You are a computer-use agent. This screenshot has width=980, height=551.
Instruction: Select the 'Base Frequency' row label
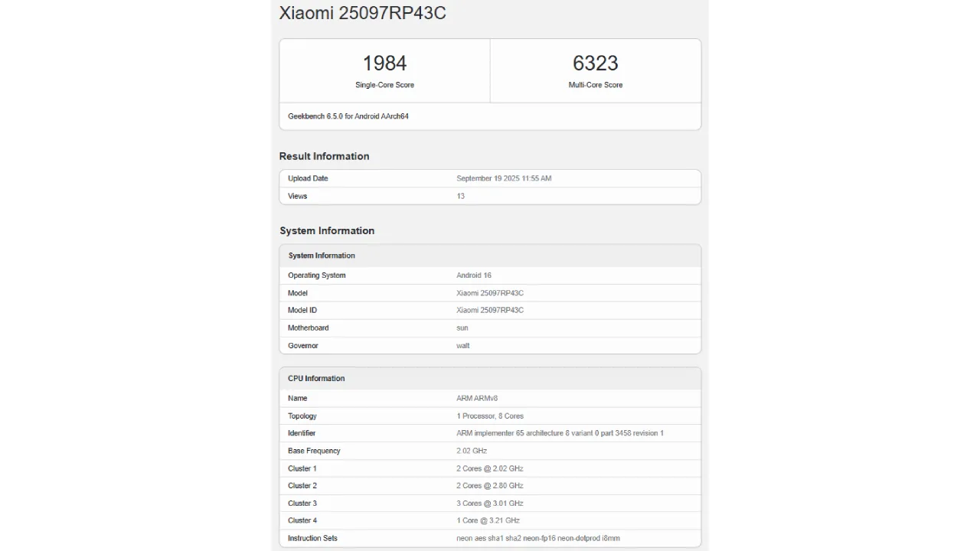pyautogui.click(x=314, y=451)
